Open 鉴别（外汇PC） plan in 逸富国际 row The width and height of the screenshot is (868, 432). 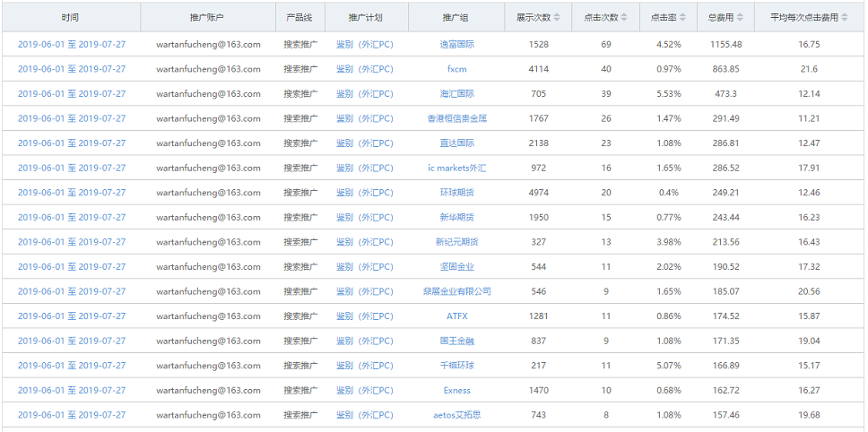pos(365,44)
